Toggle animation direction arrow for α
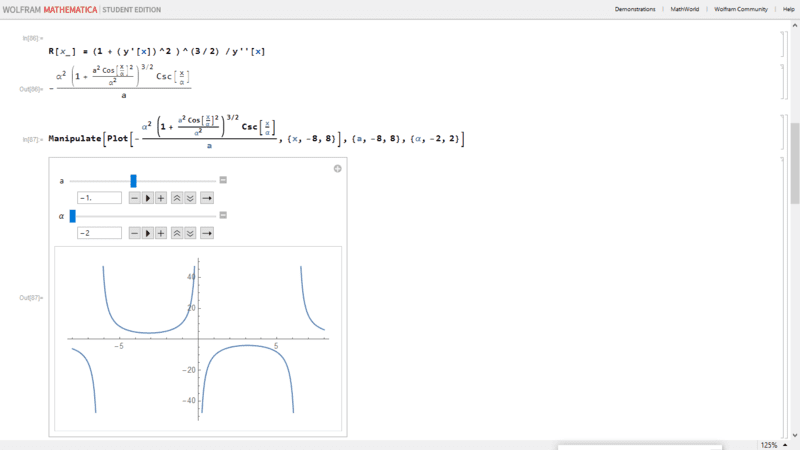This screenshot has height=450, width=800. point(207,233)
